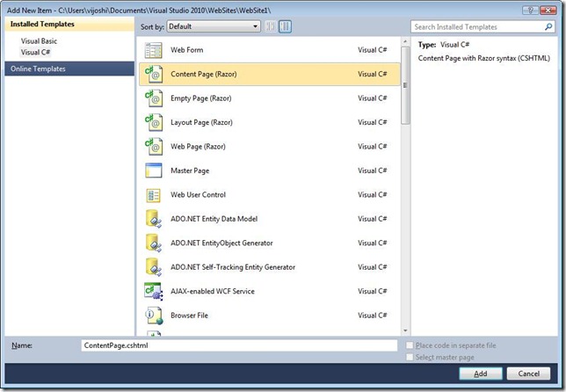The image size is (566, 392).
Task: Click the Cancel button
Action: coord(529,374)
